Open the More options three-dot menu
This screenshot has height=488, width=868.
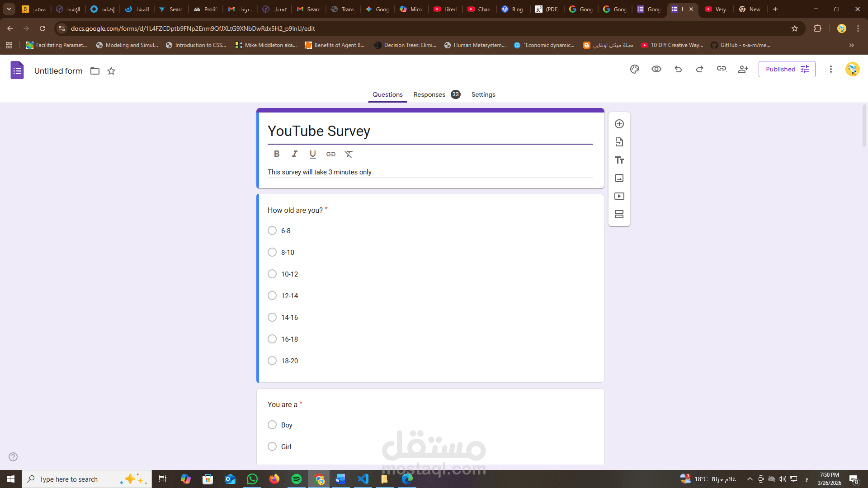[830, 69]
